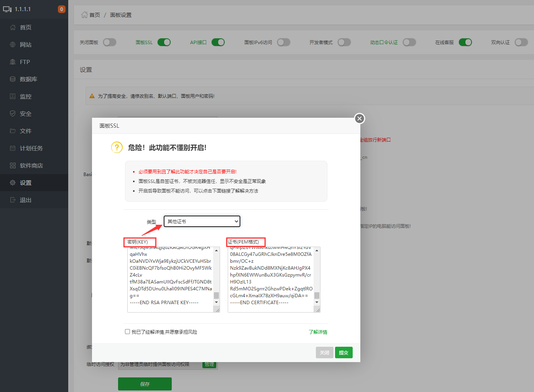Image resolution: width=534 pixels, height=392 pixels.
Task: Open 监控 in the sidebar menu
Action: click(x=34, y=96)
